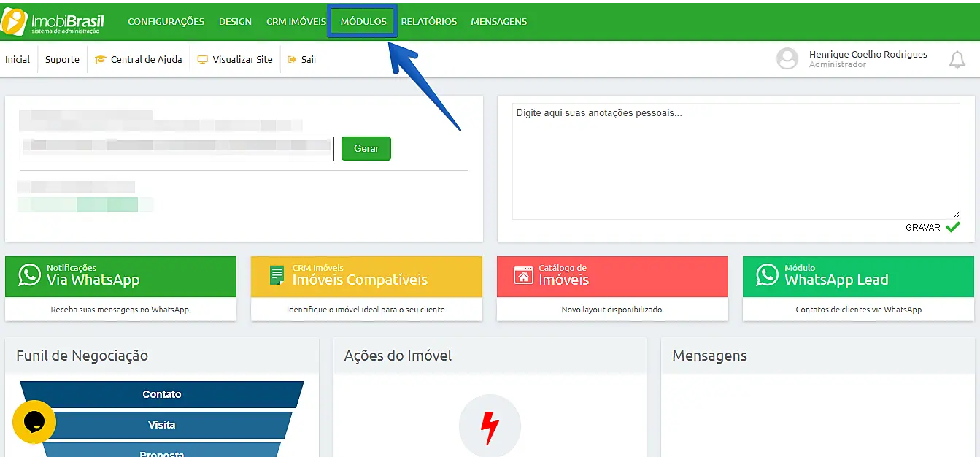
Task: Open the Catálogo de Imóveis camera icon
Action: 522,276
